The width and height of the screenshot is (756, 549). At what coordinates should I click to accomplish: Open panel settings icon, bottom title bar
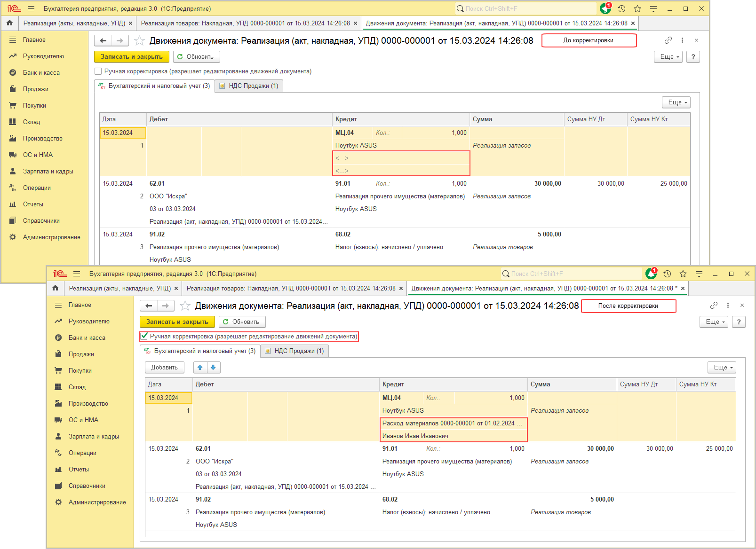pyautogui.click(x=699, y=274)
